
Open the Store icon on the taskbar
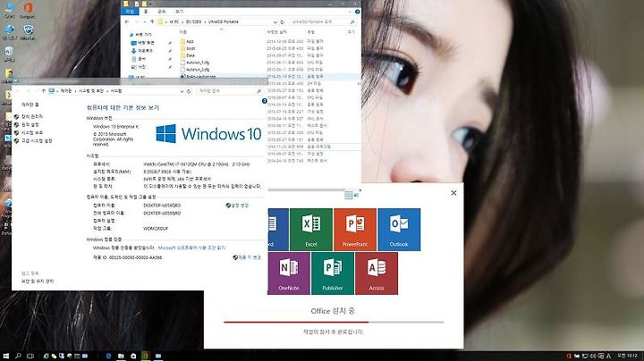[x=133, y=356]
